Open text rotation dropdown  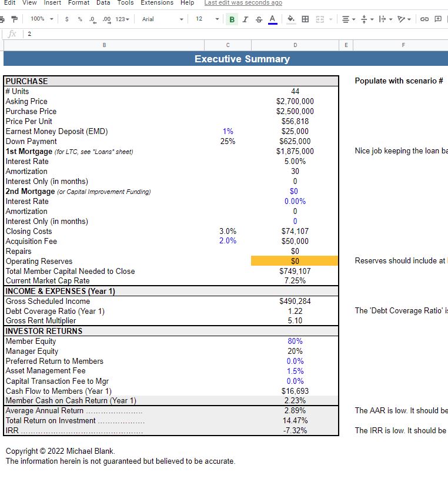coord(404,19)
